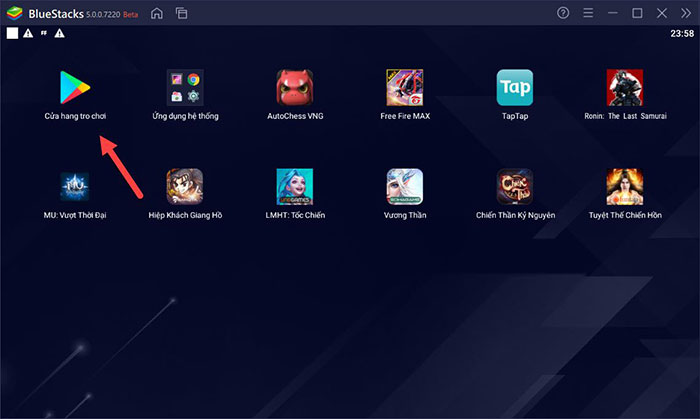Open the Vương Thần game
The height and width of the screenshot is (419, 700).
coord(405,186)
